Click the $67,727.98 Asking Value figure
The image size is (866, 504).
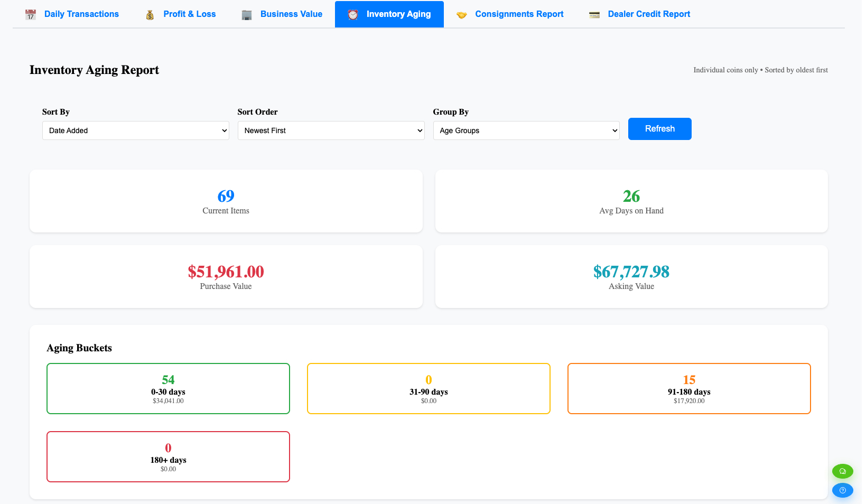(631, 272)
